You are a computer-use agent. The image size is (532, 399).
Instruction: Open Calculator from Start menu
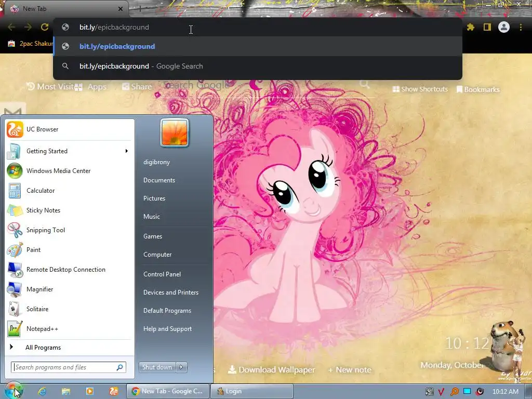coord(69,190)
